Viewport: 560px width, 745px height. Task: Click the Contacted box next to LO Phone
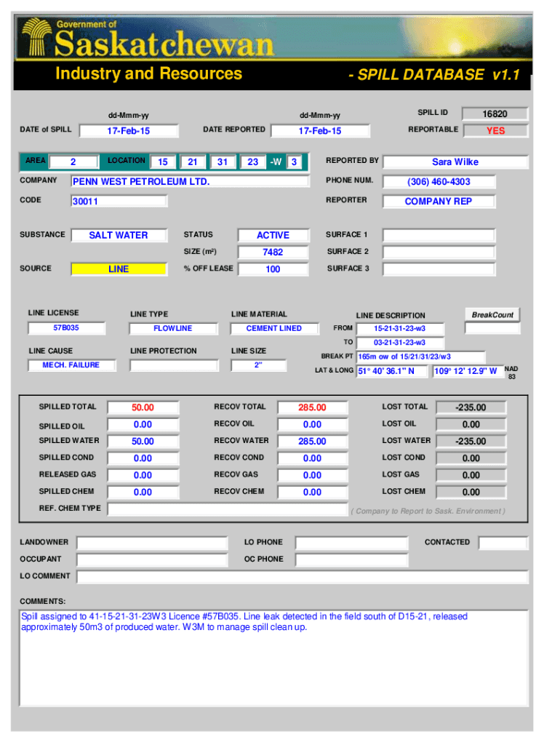[503, 543]
